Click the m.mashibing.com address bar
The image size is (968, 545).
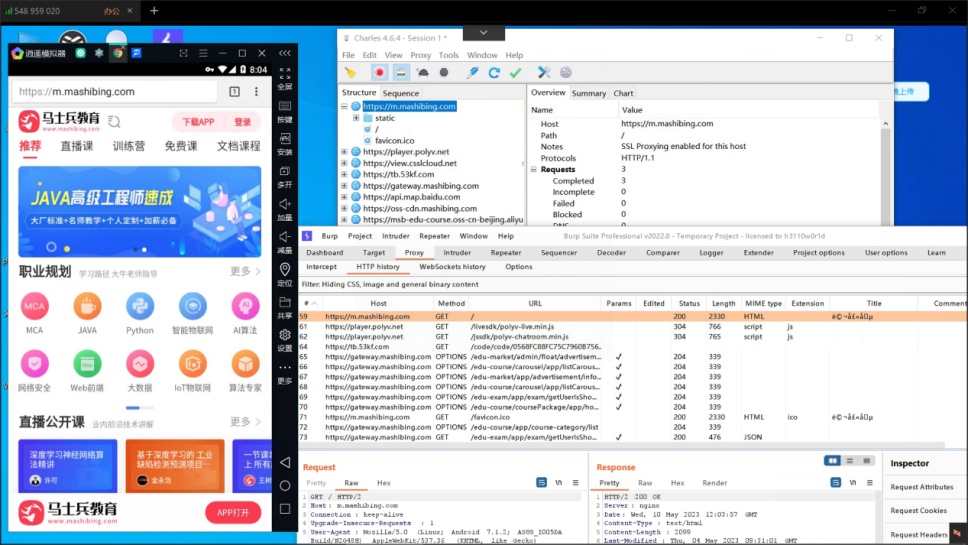click(x=115, y=92)
